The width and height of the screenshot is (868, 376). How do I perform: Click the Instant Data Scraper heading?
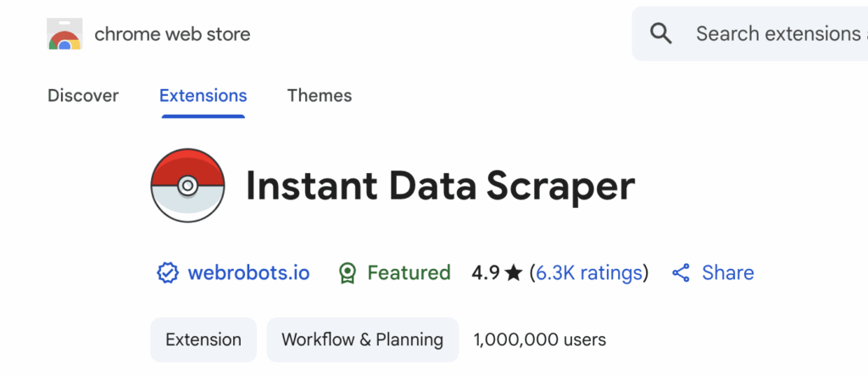[440, 187]
